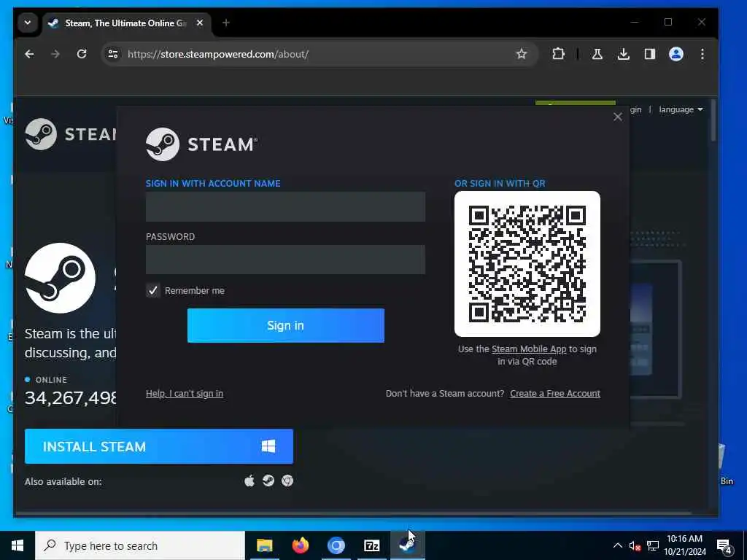
Task: Click the Install Steam button
Action: tap(159, 447)
